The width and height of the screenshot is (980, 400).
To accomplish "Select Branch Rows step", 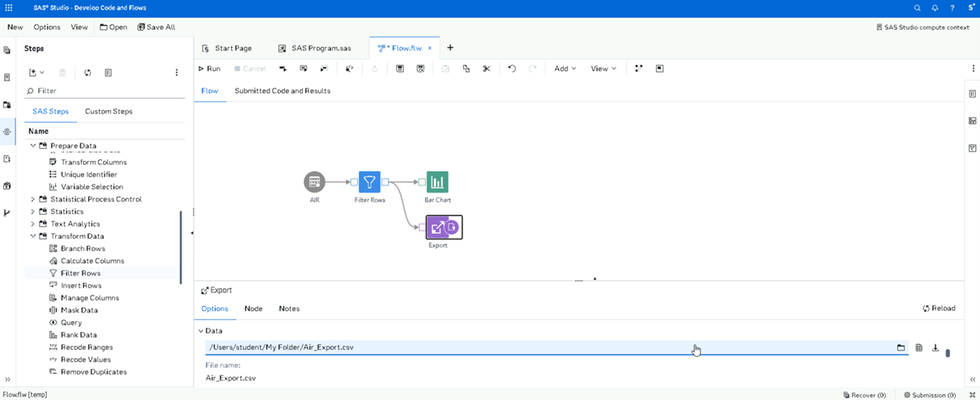I will tap(83, 249).
